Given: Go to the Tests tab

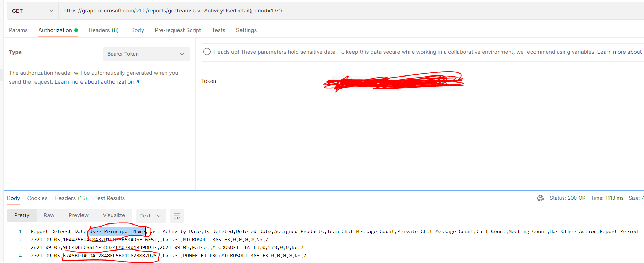Looking at the screenshot, I should click(x=218, y=30).
